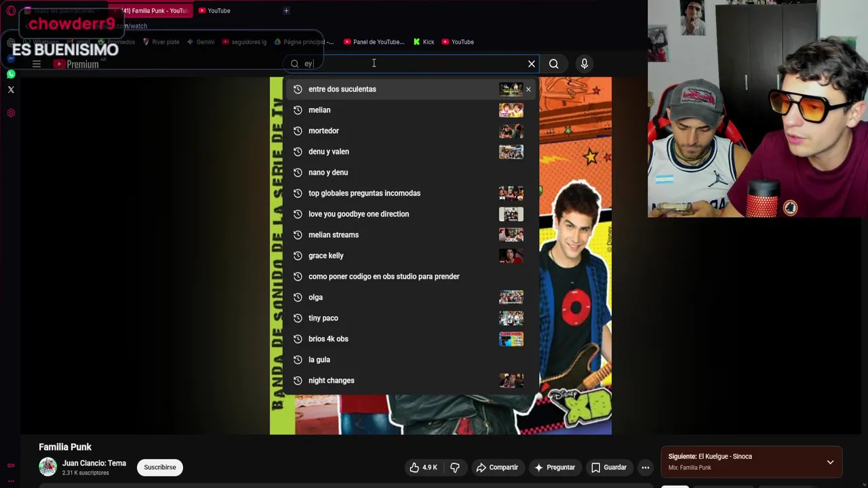Click history icon beside 'grace kelly'
868x488 pixels.
(x=298, y=256)
